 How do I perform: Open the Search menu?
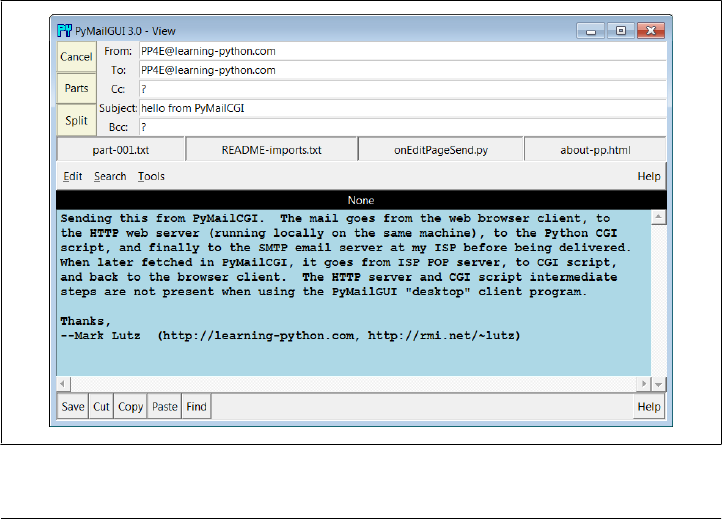pos(110,176)
